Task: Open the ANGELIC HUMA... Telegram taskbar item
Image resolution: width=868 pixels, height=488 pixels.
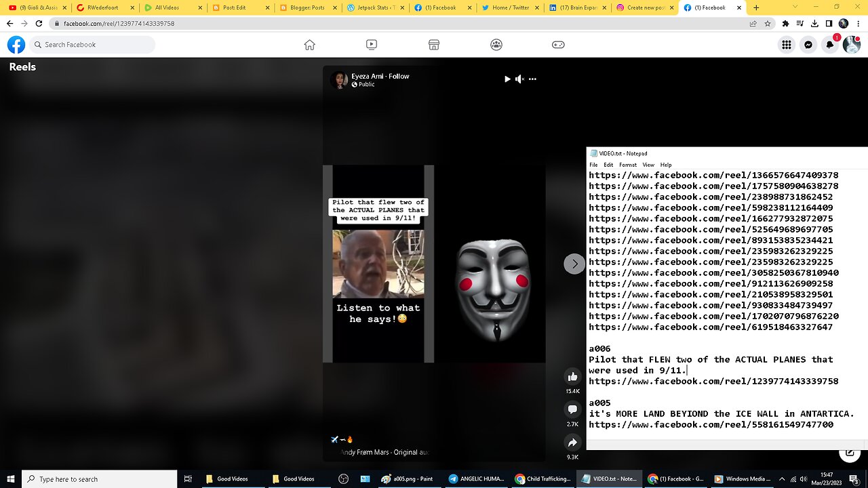Action: [476, 479]
